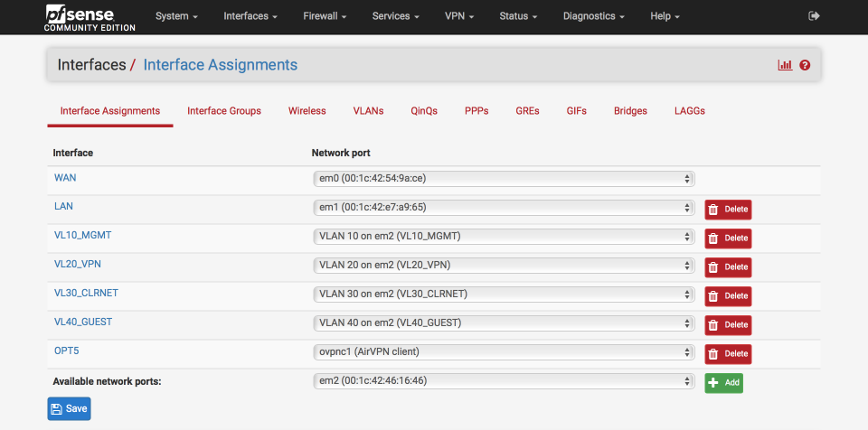The image size is (868, 430).
Task: Open the Available network ports dropdown
Action: click(x=504, y=380)
